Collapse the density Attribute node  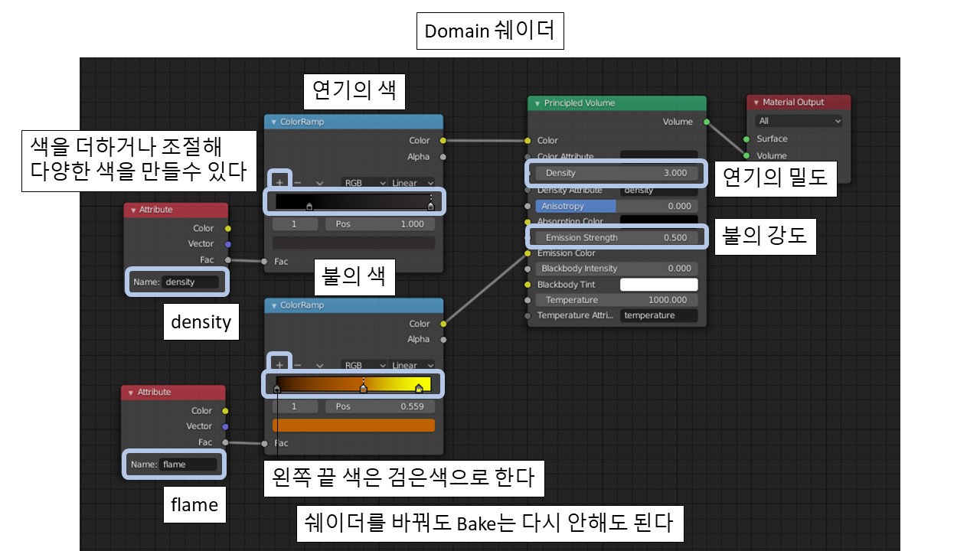pos(132,210)
